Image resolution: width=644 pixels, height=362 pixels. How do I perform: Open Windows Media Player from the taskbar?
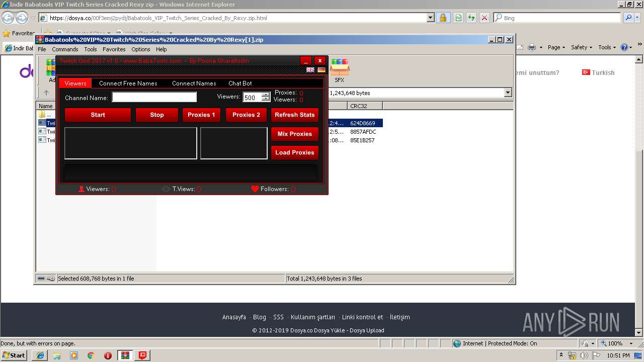point(74,355)
